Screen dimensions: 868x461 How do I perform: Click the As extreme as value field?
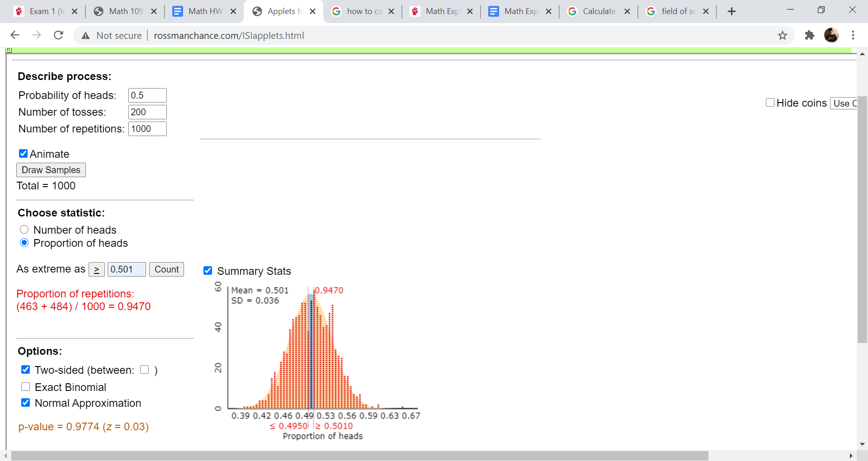[x=127, y=269]
